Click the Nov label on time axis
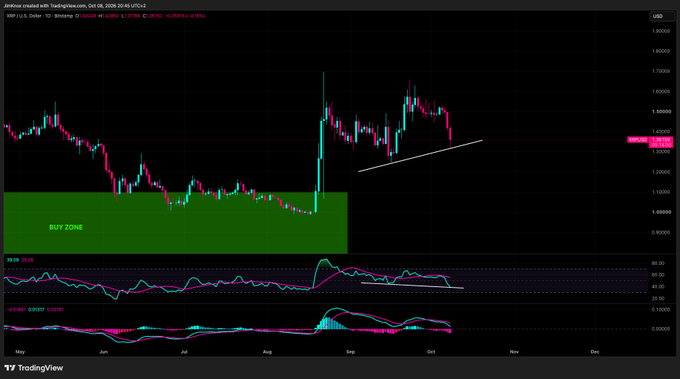The height and width of the screenshot is (379, 680). 514,352
